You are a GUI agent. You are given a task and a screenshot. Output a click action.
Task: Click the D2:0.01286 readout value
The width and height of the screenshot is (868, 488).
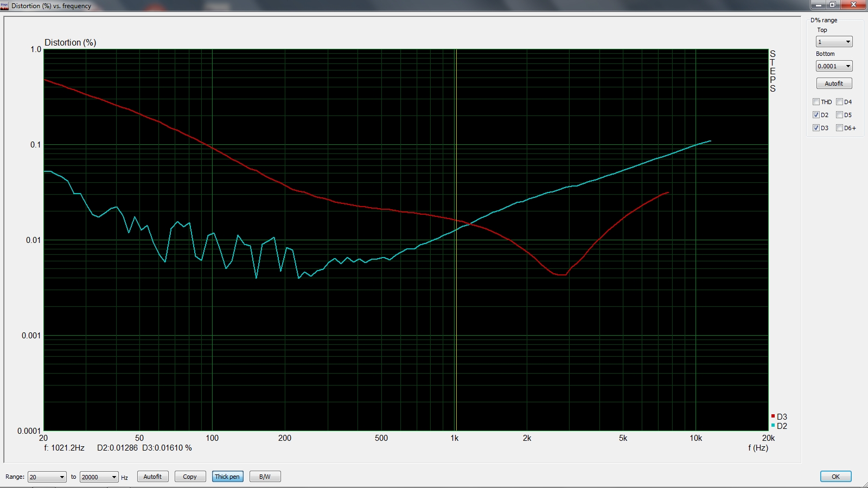click(x=118, y=448)
